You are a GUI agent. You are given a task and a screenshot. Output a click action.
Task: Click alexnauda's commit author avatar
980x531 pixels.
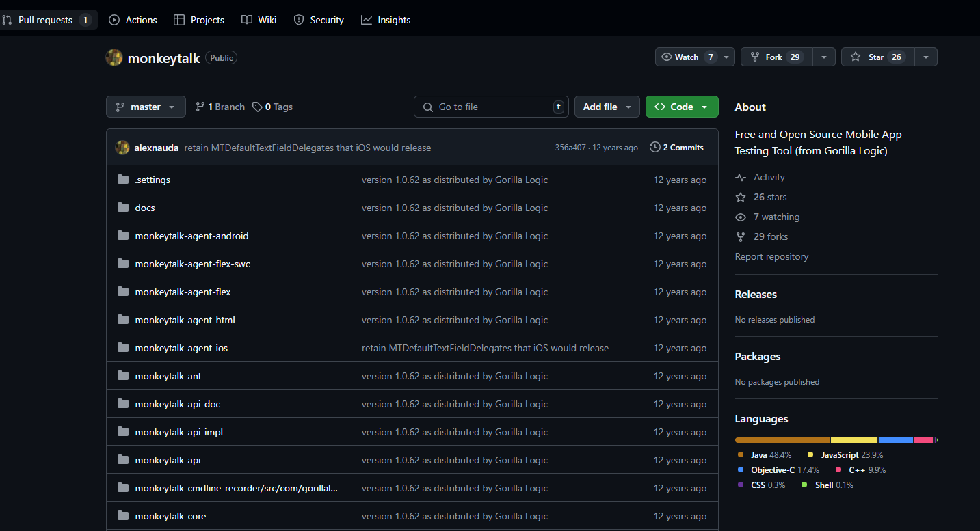click(x=122, y=148)
